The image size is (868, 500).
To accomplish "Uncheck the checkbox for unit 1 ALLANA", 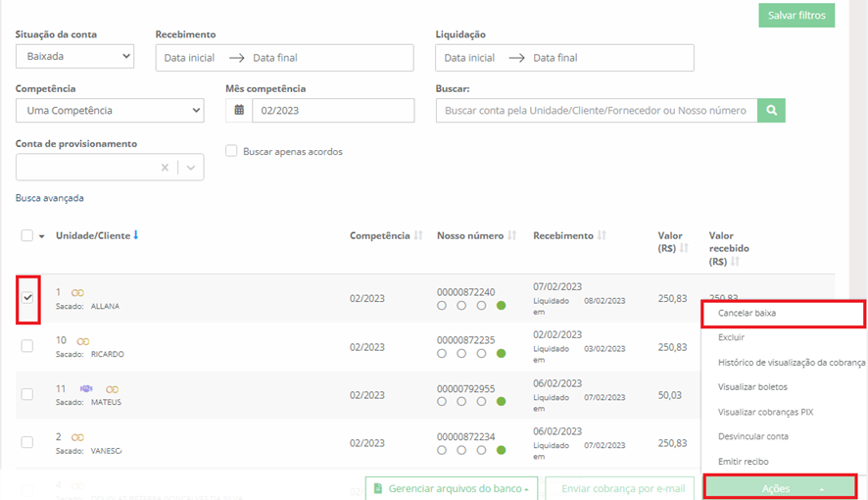I will 27,298.
